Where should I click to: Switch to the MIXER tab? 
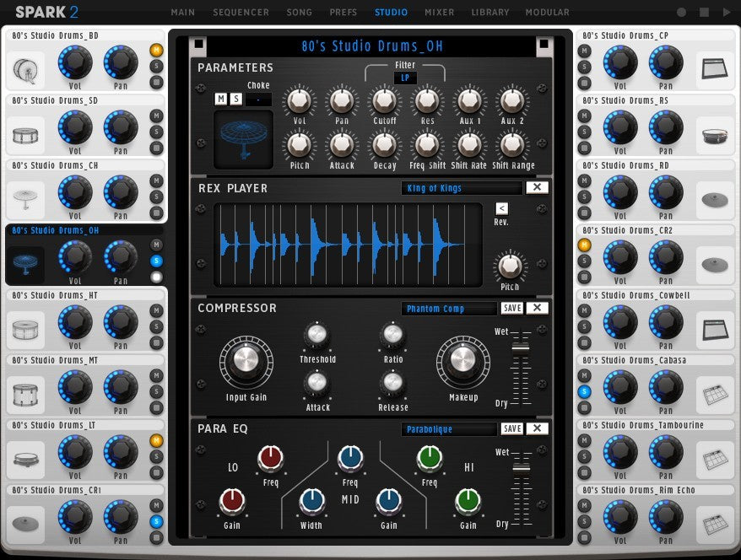(x=440, y=13)
